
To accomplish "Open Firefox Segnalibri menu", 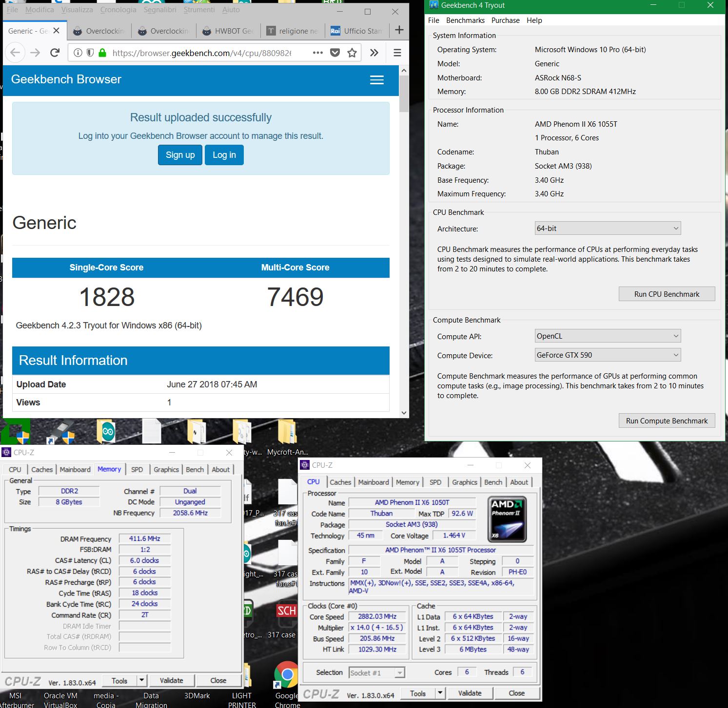I will [x=160, y=9].
